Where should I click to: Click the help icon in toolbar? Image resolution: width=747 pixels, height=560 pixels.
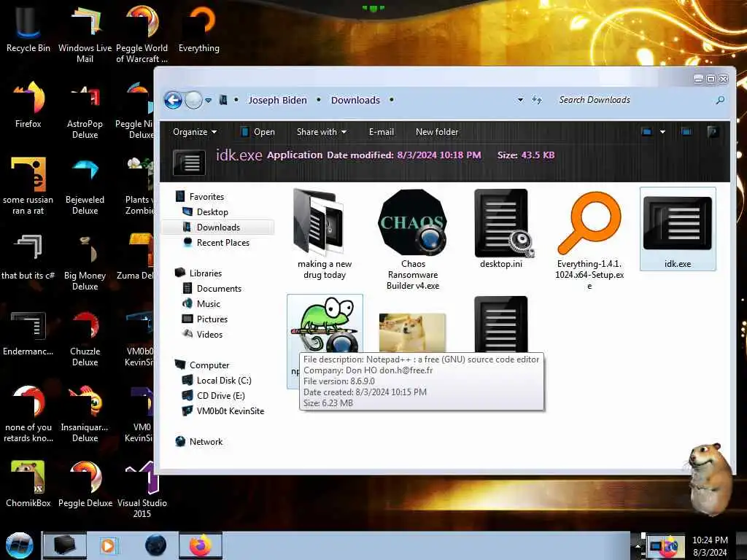point(713,132)
